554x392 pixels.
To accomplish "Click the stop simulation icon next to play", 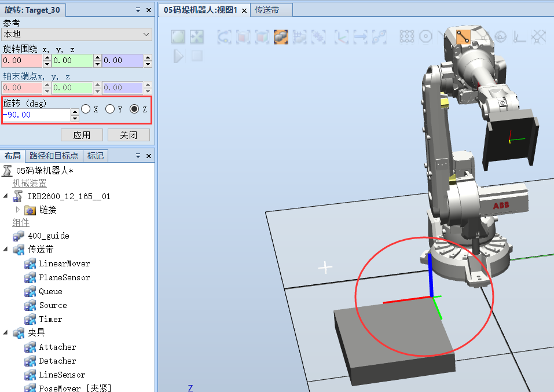I will coord(197,56).
